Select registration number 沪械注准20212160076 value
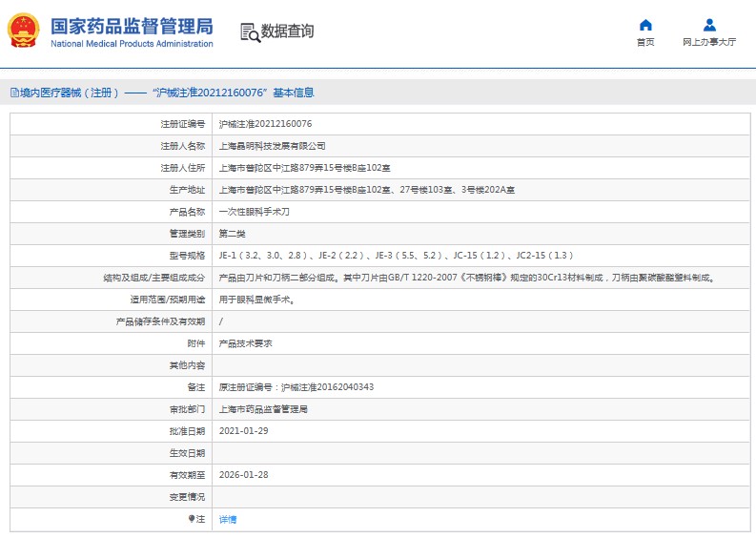 click(265, 124)
